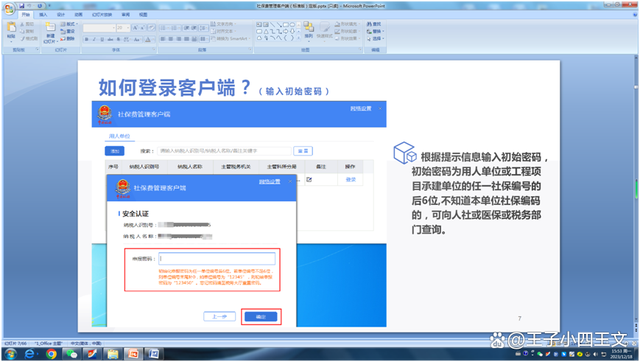Delete the slide with 删除 button

click(x=68, y=39)
